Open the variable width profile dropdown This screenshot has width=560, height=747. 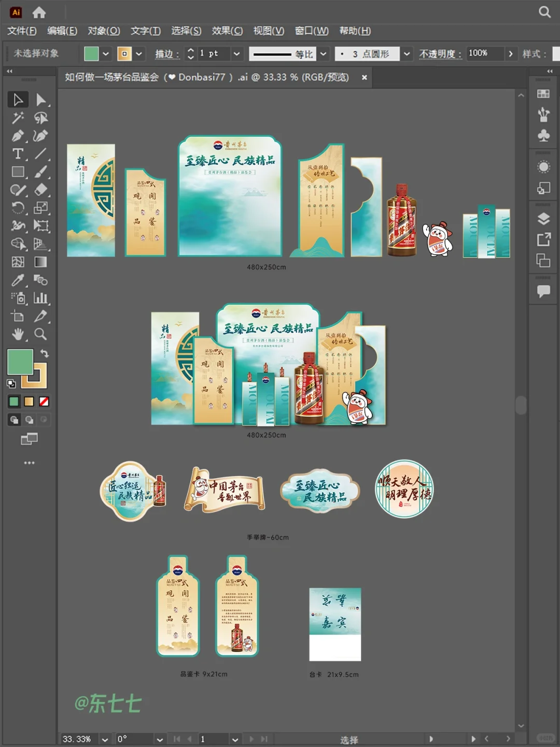point(324,53)
